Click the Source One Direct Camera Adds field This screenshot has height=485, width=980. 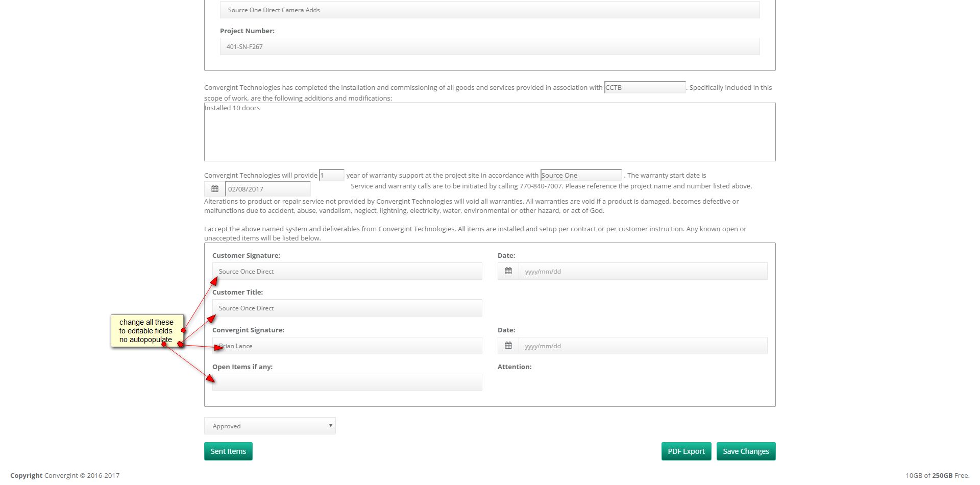489,10
